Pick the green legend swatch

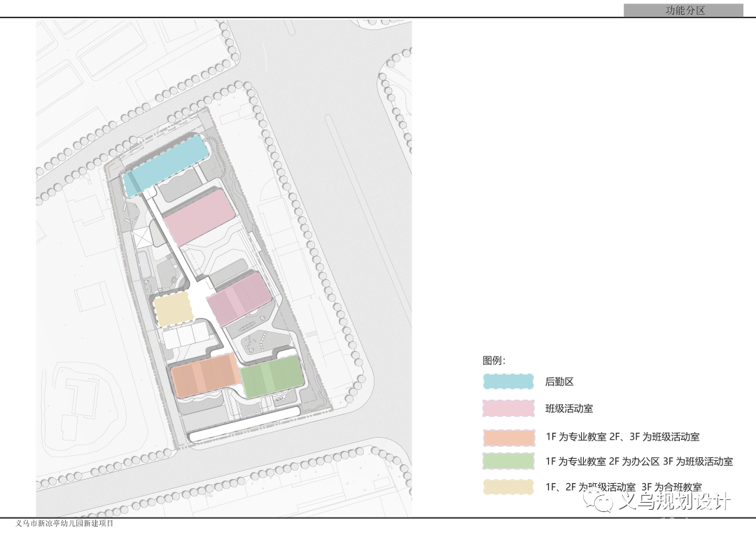pyautogui.click(x=508, y=461)
